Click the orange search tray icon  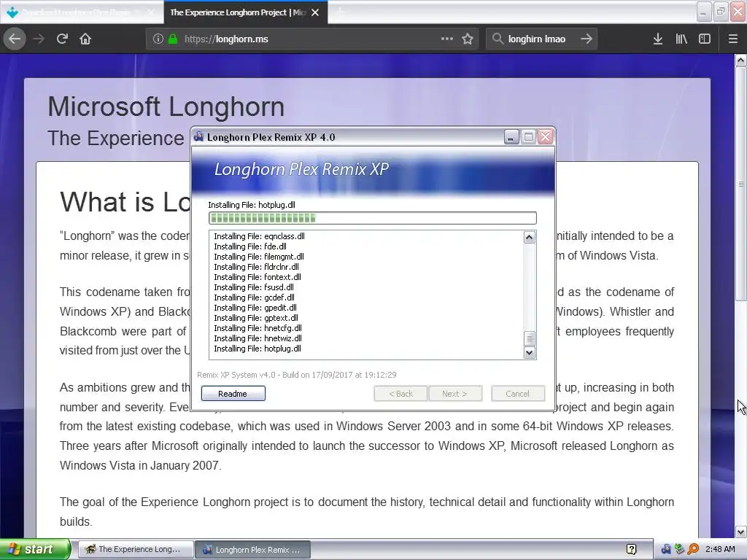click(x=693, y=549)
